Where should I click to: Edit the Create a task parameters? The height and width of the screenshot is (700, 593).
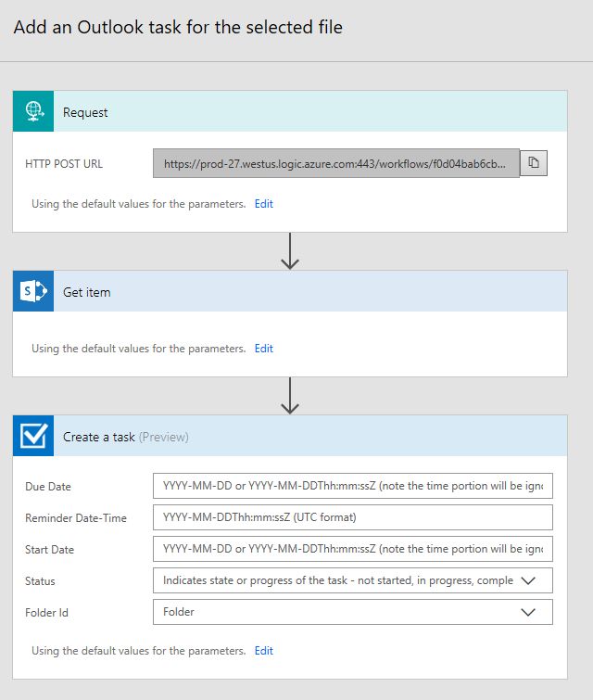point(264,651)
